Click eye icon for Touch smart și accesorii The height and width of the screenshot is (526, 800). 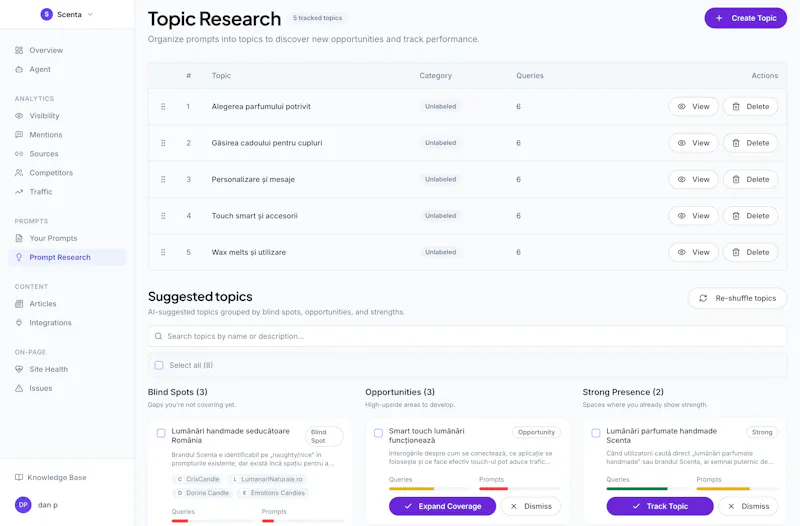coord(681,216)
